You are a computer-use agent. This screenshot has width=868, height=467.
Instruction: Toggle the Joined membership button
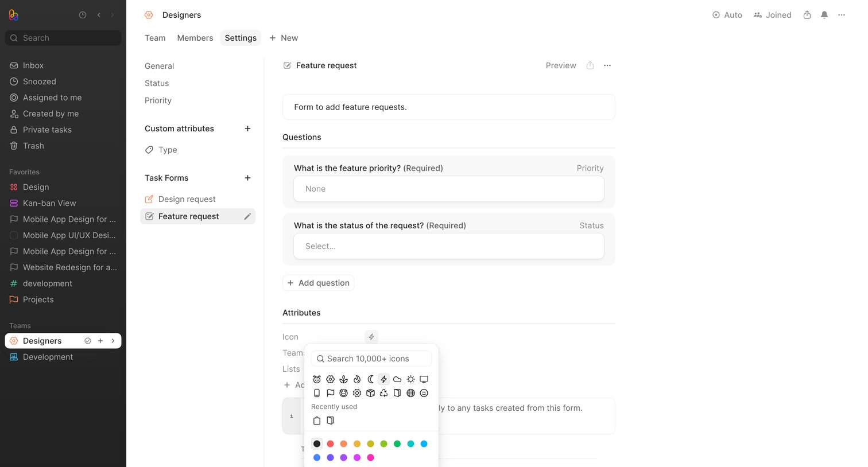[773, 15]
